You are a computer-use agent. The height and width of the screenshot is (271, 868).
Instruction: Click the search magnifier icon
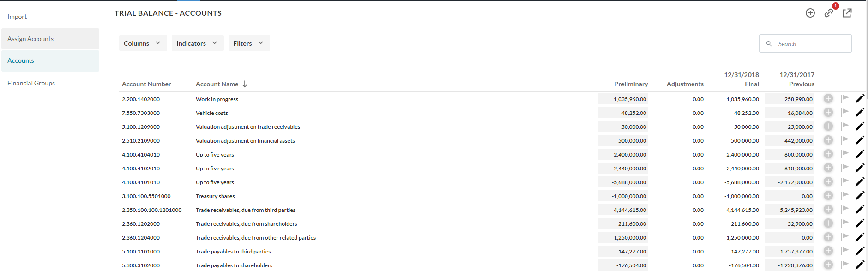769,44
